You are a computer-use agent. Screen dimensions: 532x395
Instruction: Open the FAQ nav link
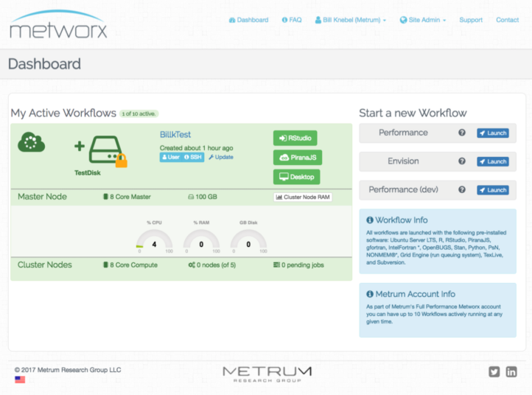click(292, 20)
